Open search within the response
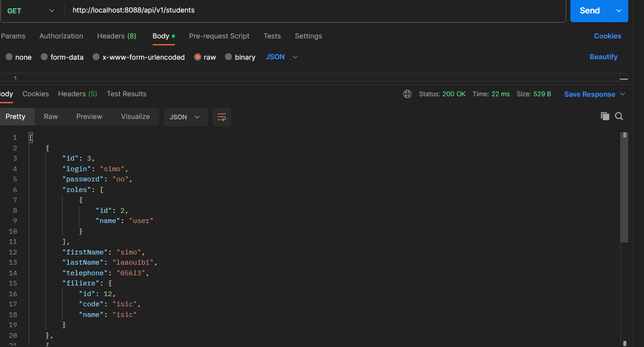 [x=619, y=116]
